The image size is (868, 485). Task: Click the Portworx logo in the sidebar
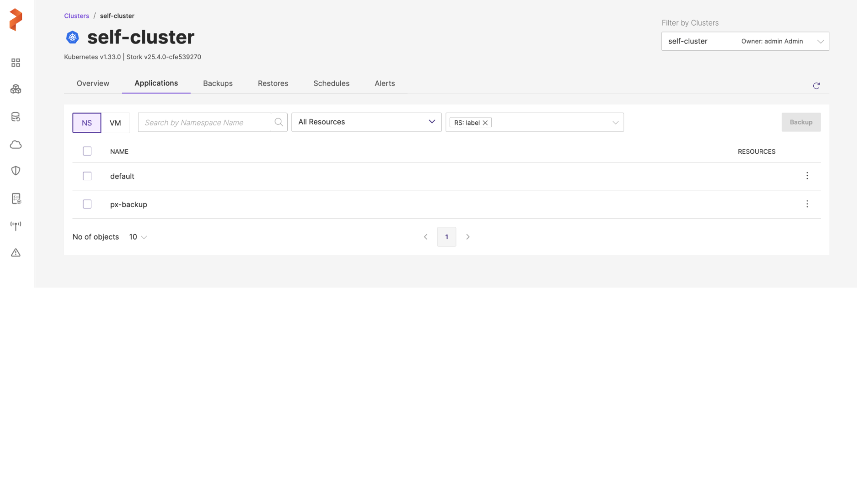click(x=16, y=20)
